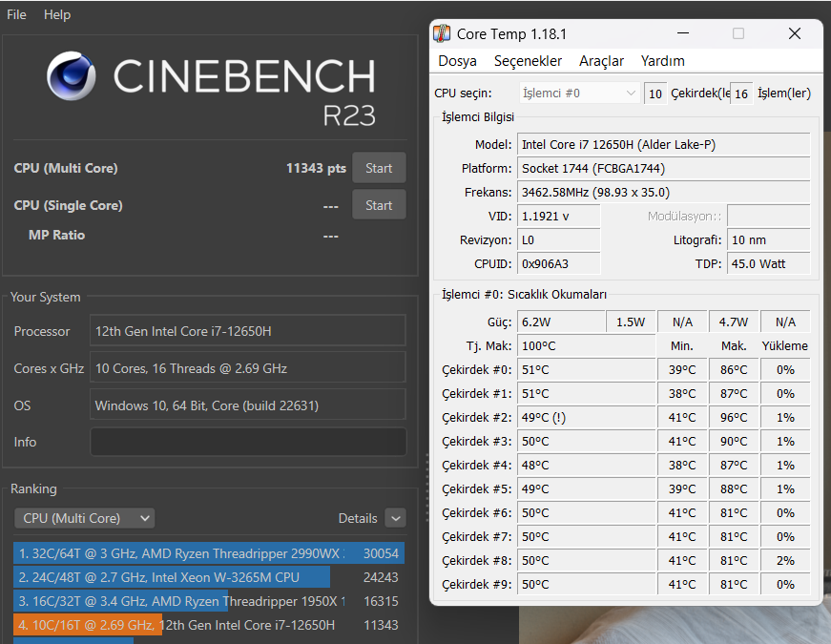Click the 4.7W power reading
The width and height of the screenshot is (831, 644).
[734, 322]
